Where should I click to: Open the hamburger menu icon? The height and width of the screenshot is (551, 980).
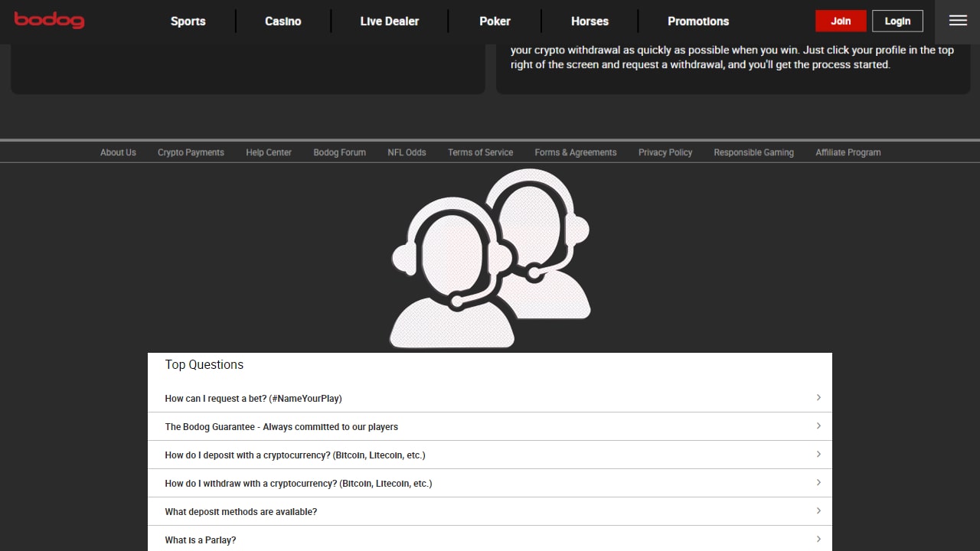[958, 21]
